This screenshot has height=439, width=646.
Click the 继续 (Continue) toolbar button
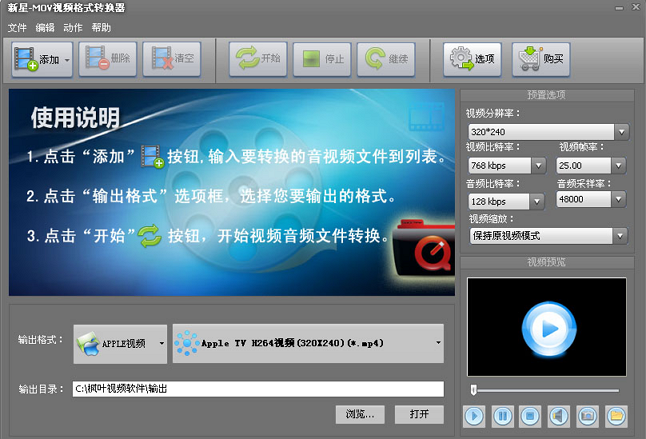(386, 59)
